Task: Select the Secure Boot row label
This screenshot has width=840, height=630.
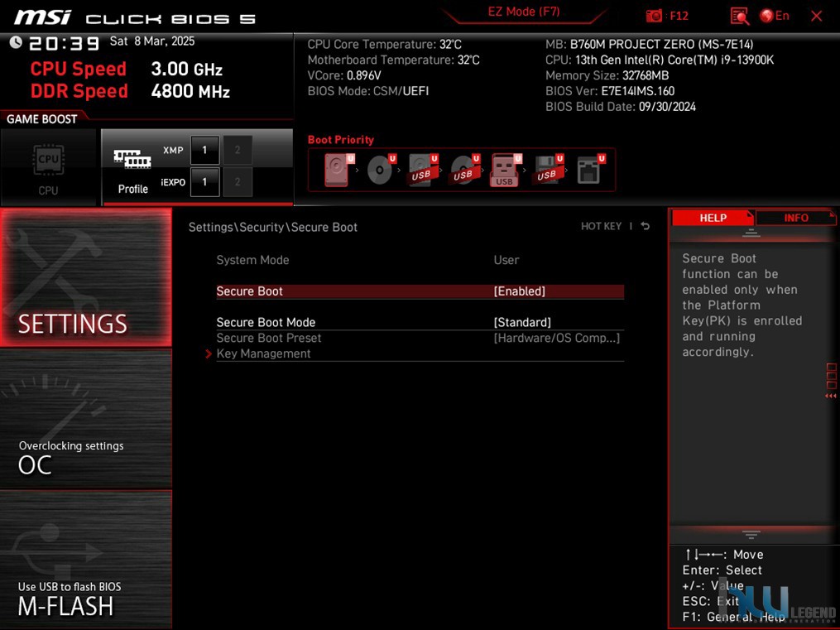Action: click(x=249, y=291)
